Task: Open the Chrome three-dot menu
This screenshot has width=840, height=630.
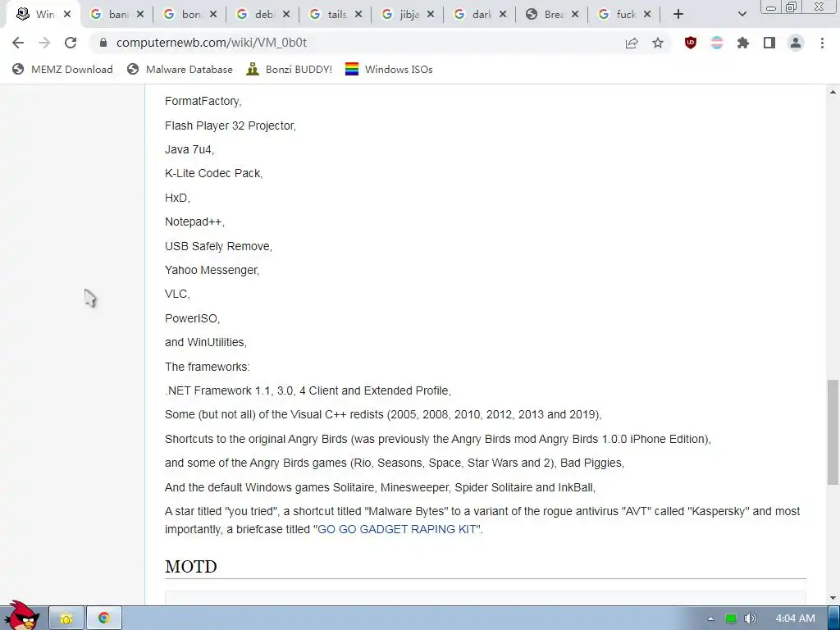Action: (x=822, y=43)
